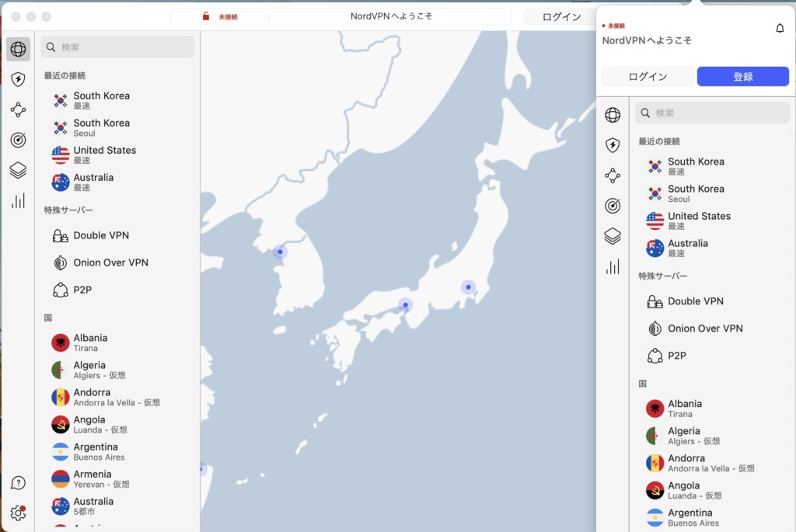Select Angola Luanda in popup panel
This screenshot has height=532, width=796.
tap(712, 490)
